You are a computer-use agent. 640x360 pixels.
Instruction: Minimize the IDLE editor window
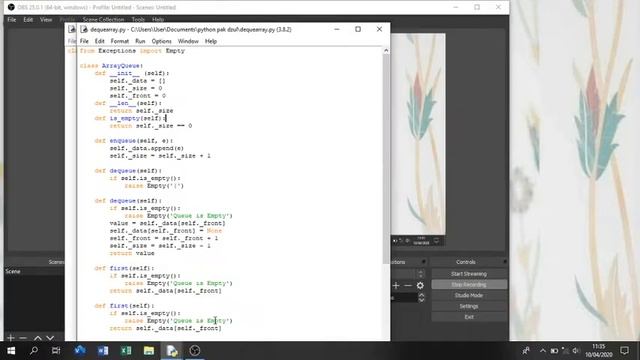click(337, 29)
